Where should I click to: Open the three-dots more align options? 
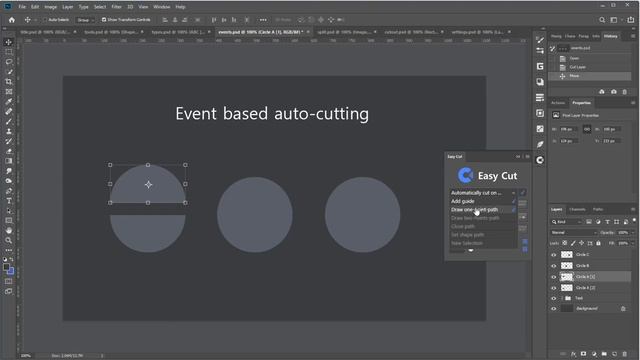(x=263, y=20)
